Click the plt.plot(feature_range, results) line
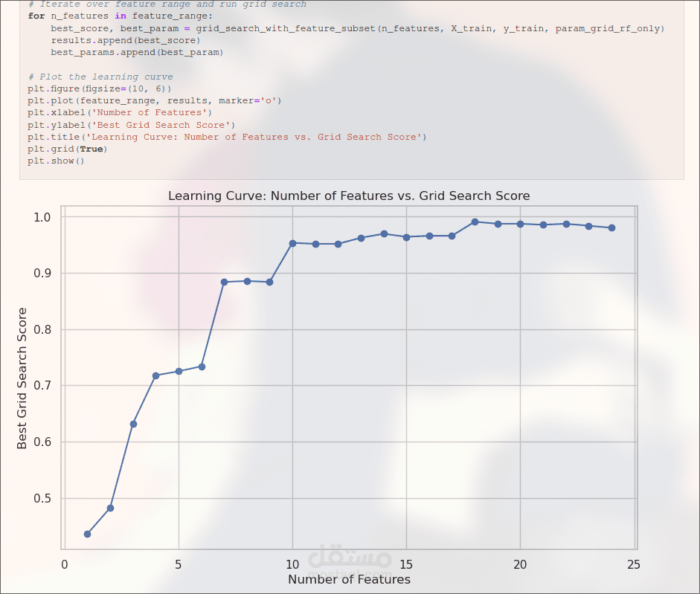The image size is (700, 594). tap(155, 101)
